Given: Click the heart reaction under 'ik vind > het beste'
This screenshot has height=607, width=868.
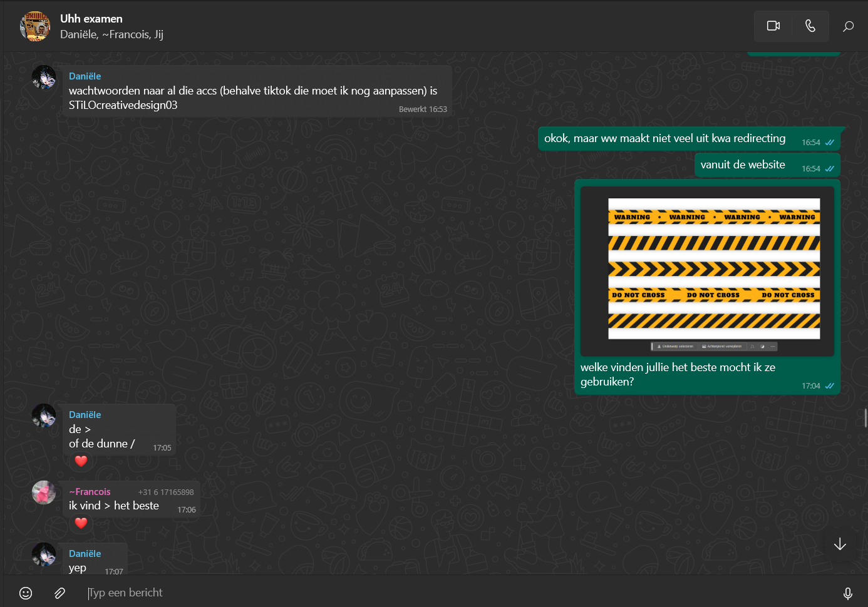Looking at the screenshot, I should [81, 523].
